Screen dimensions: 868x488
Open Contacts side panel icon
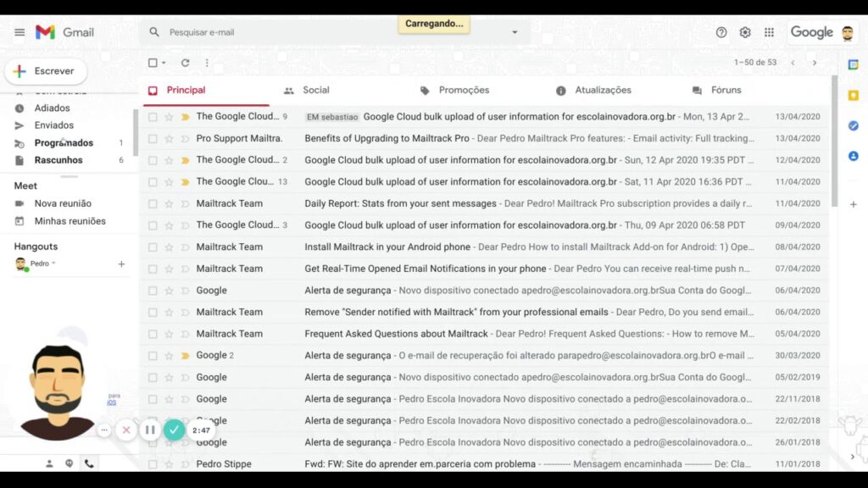pyautogui.click(x=853, y=156)
